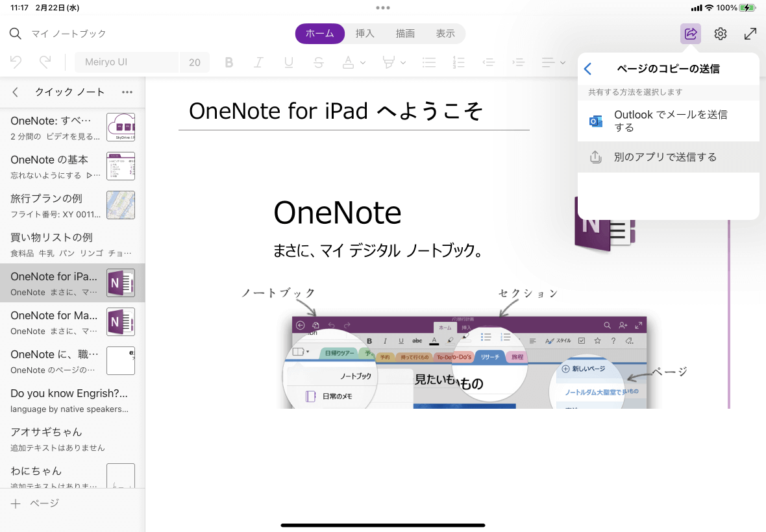Open paragraph alignment dropdown arrow

pyautogui.click(x=563, y=62)
